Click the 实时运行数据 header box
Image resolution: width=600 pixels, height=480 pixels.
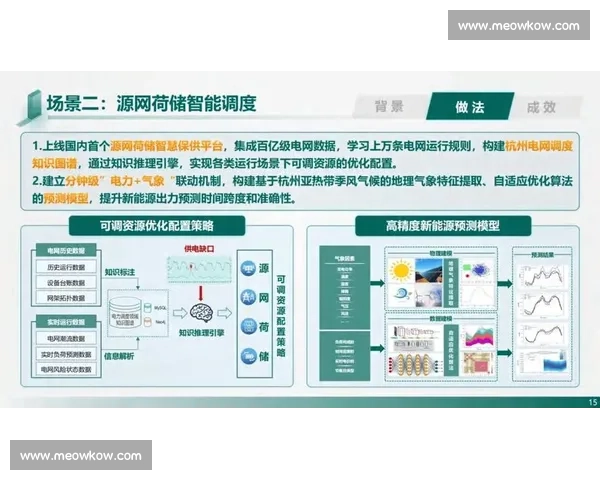(x=66, y=322)
